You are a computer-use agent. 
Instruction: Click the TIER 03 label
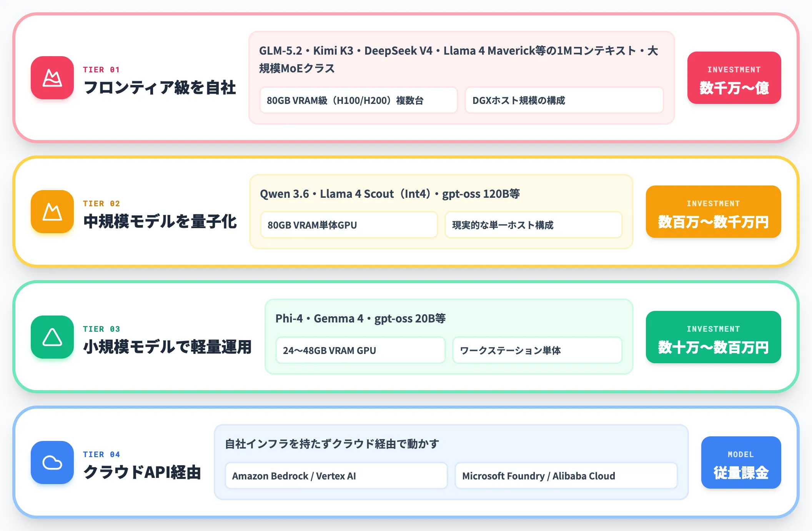(101, 329)
